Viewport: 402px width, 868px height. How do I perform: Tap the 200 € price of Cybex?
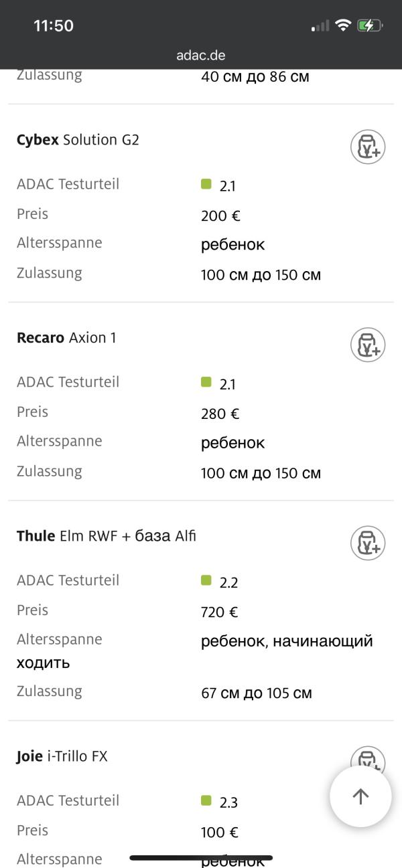pyautogui.click(x=220, y=215)
